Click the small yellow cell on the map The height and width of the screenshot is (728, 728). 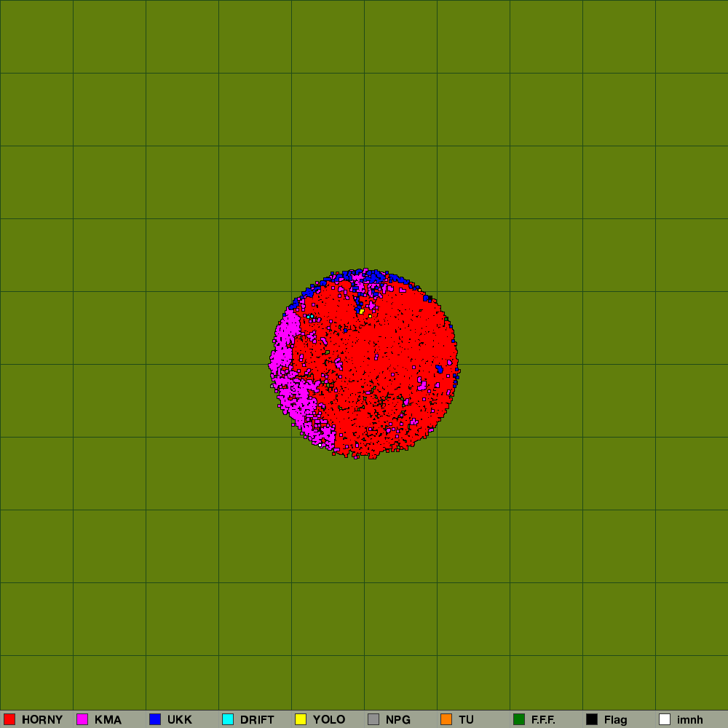coord(362,312)
